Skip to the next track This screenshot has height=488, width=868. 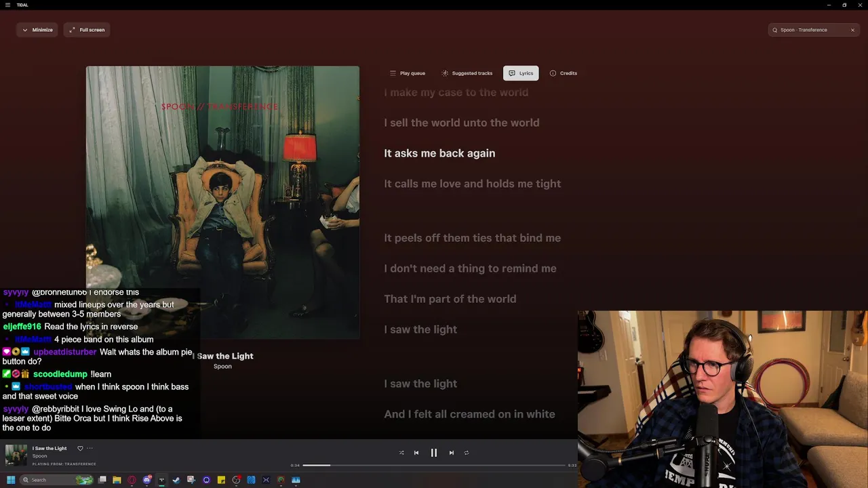click(x=452, y=453)
